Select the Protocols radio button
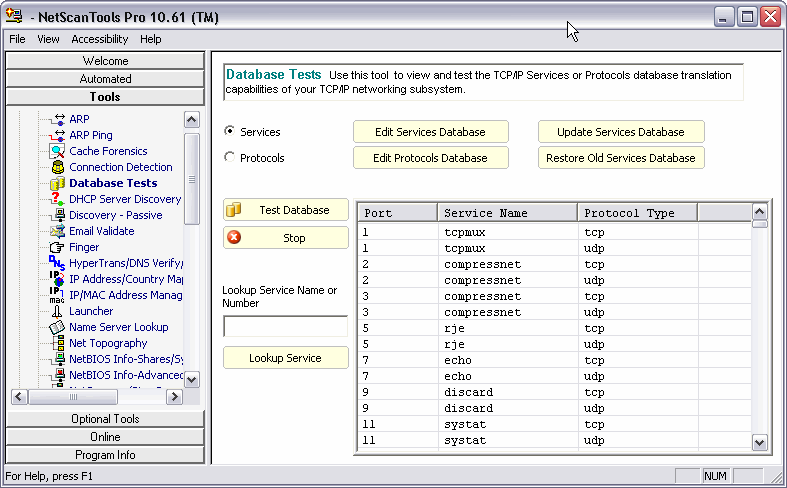Screen dimensions: 787x488 (x=229, y=157)
